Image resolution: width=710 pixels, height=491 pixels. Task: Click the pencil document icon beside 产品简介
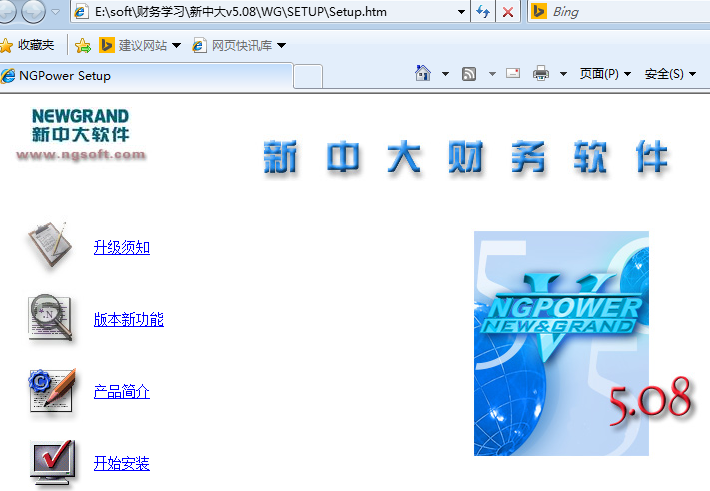(x=52, y=390)
